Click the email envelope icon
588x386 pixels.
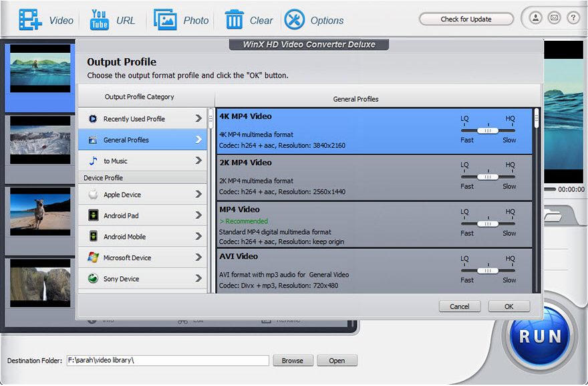pos(554,17)
